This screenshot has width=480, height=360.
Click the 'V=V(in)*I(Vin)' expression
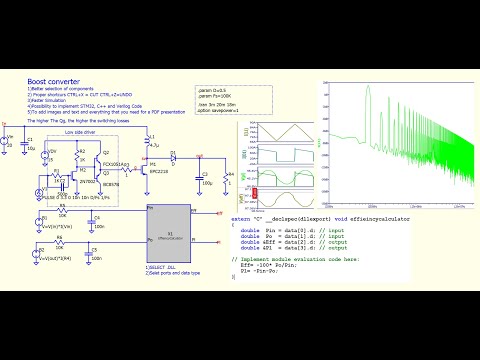(x=57, y=227)
